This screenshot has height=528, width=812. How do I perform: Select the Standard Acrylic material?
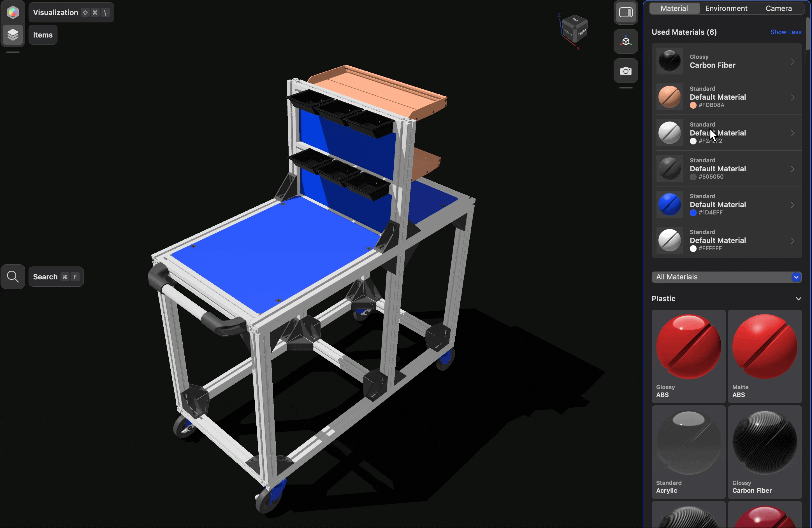coord(688,452)
